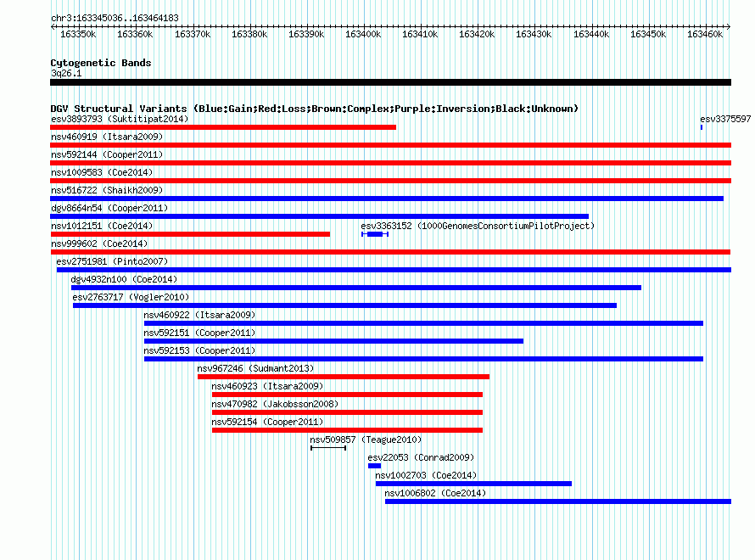Click the 163460k ruler tick label
The height and width of the screenshot is (560, 755).
pos(705,34)
